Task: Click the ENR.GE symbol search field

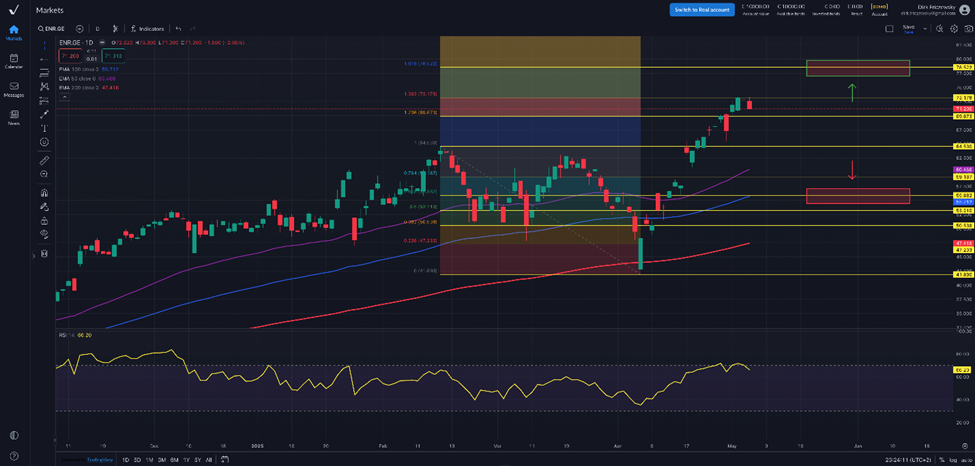Action: [x=54, y=29]
